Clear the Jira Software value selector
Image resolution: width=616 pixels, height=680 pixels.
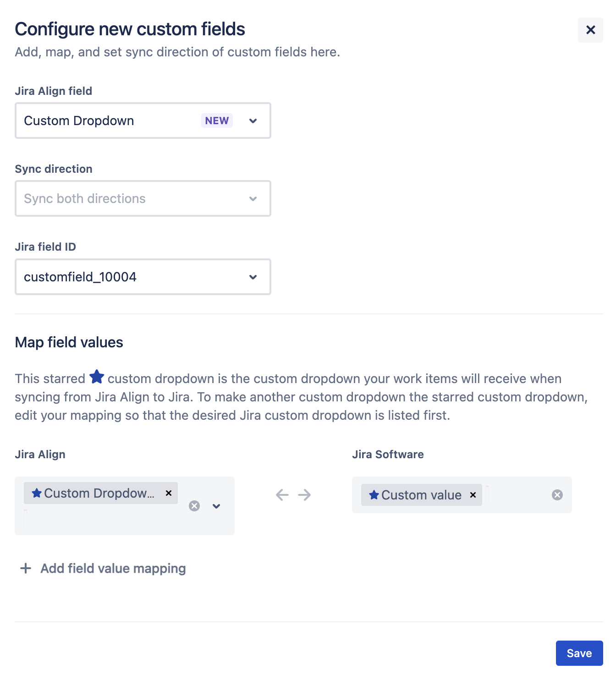(557, 494)
